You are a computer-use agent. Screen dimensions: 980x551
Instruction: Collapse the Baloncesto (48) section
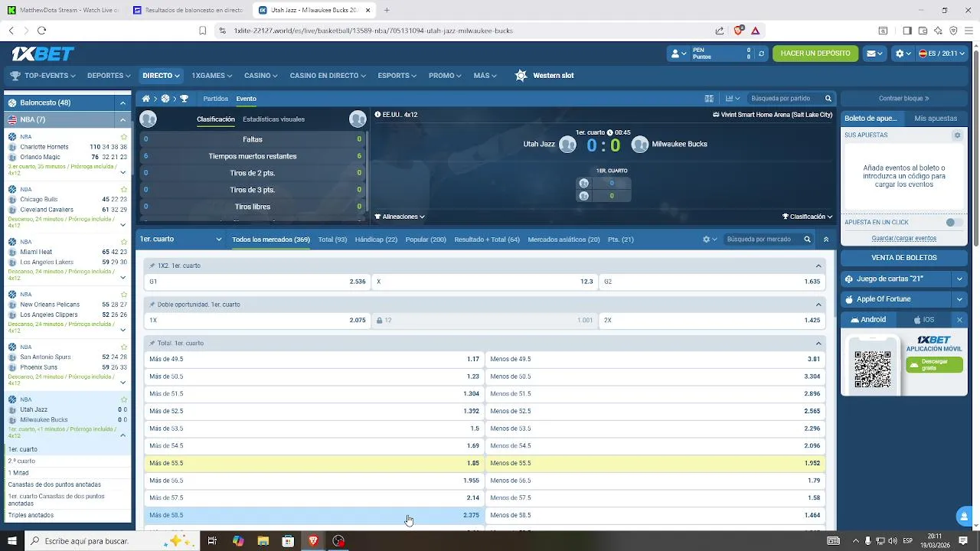tap(122, 103)
